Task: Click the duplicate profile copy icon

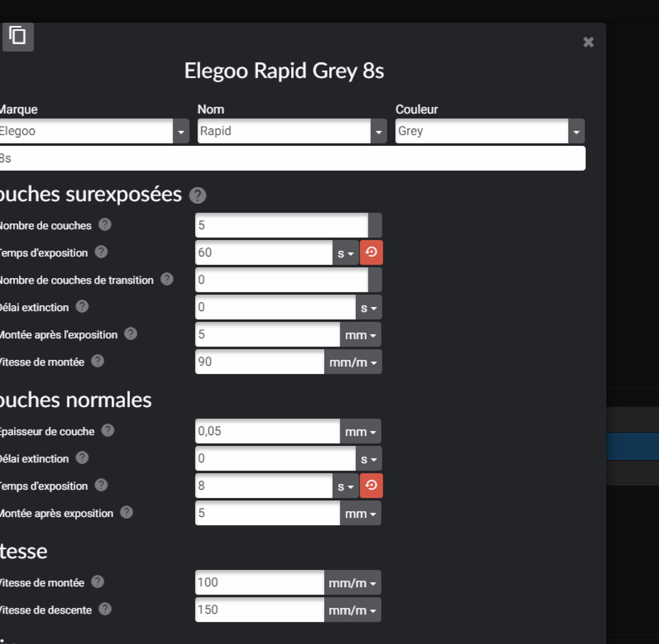Action: click(18, 36)
